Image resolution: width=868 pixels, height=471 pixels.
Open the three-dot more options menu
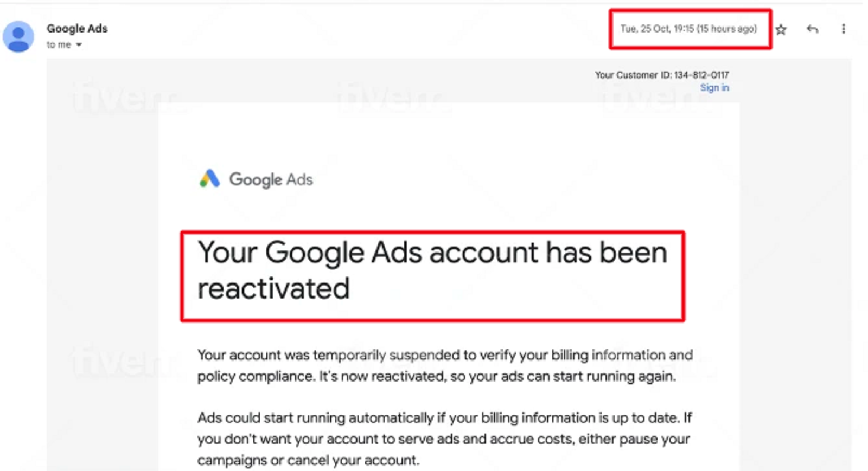(844, 30)
